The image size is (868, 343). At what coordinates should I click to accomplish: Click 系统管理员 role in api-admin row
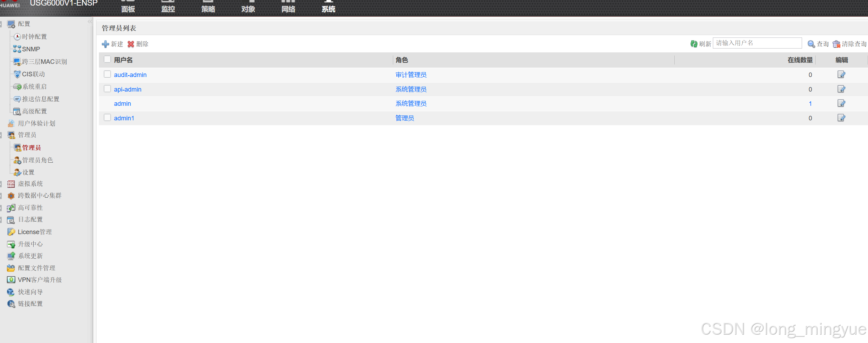point(411,89)
